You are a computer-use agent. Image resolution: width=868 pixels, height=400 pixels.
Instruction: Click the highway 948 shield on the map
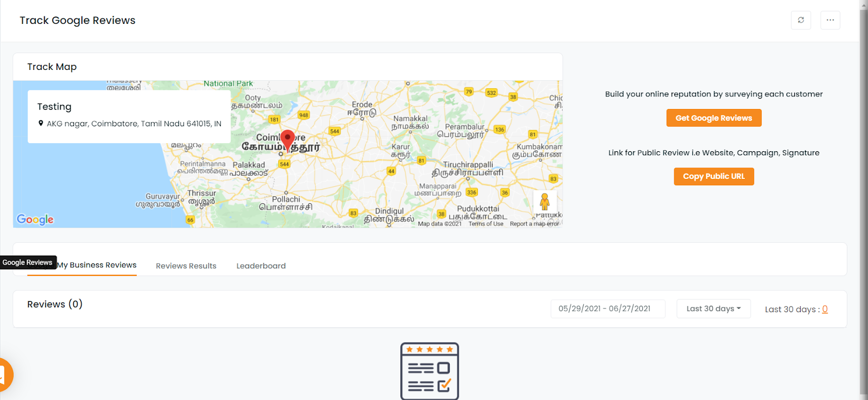point(304,115)
